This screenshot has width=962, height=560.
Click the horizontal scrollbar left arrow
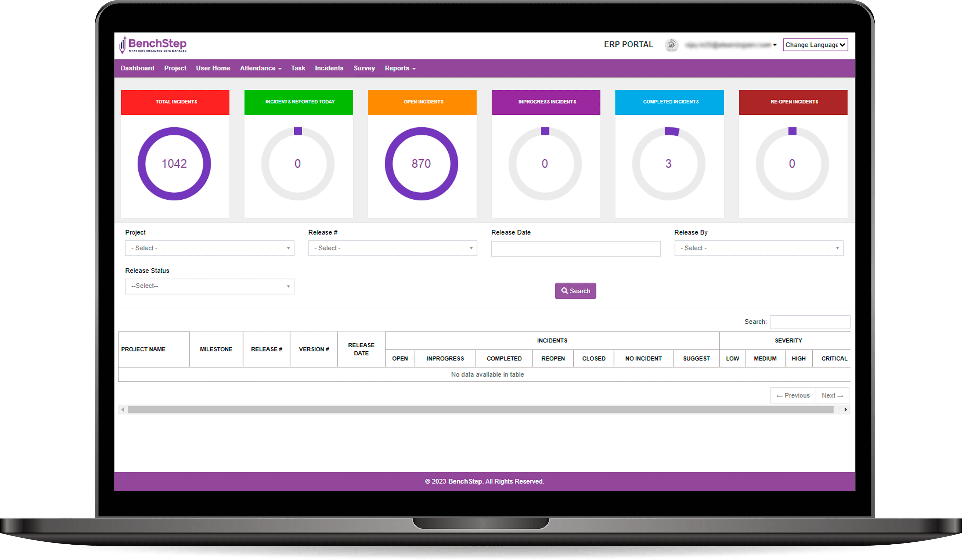(x=122, y=410)
